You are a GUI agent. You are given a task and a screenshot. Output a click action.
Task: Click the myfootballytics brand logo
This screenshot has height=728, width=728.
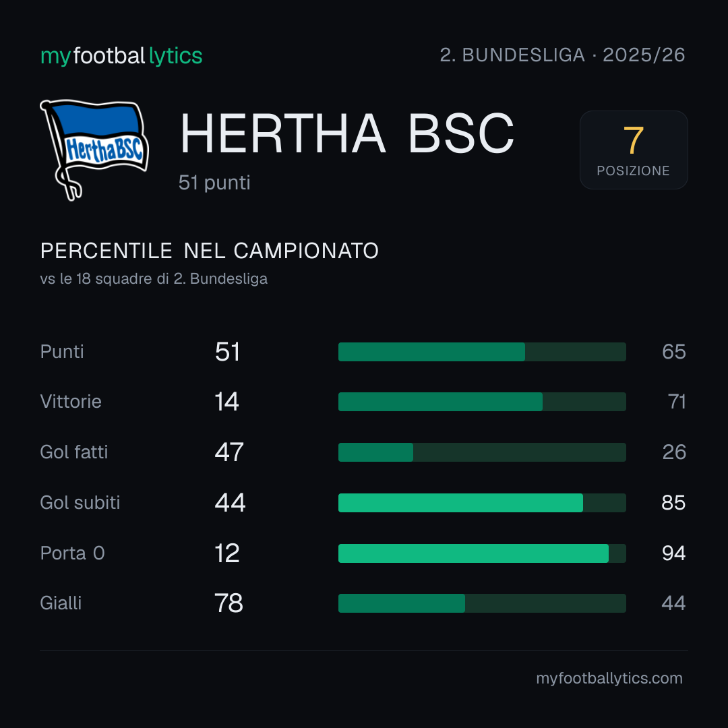pos(121,56)
